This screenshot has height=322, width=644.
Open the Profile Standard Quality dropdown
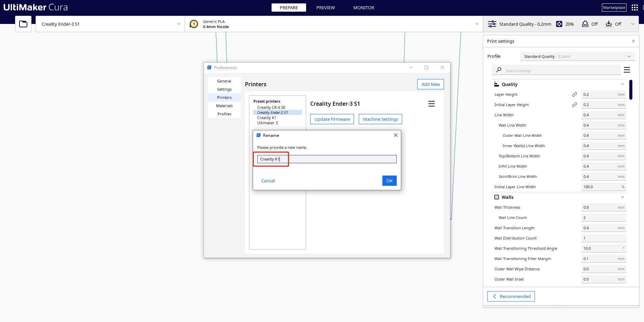(577, 56)
